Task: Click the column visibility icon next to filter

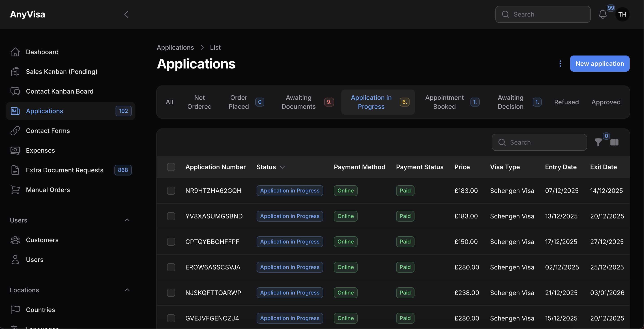Action: click(614, 142)
